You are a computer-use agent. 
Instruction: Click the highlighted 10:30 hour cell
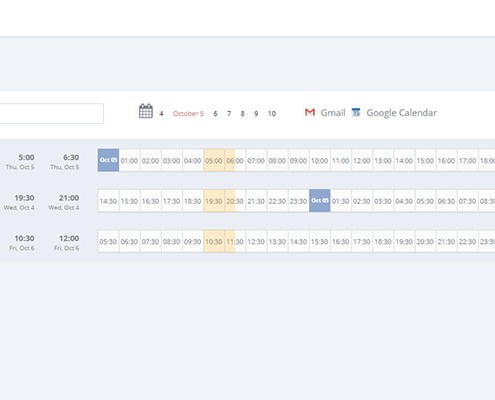tap(214, 241)
